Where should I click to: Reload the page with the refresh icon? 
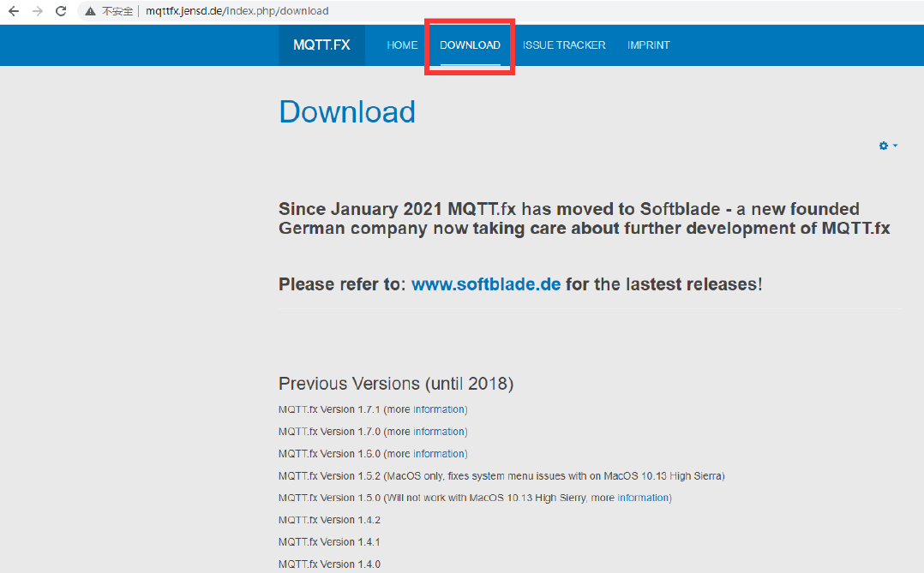pyautogui.click(x=61, y=11)
